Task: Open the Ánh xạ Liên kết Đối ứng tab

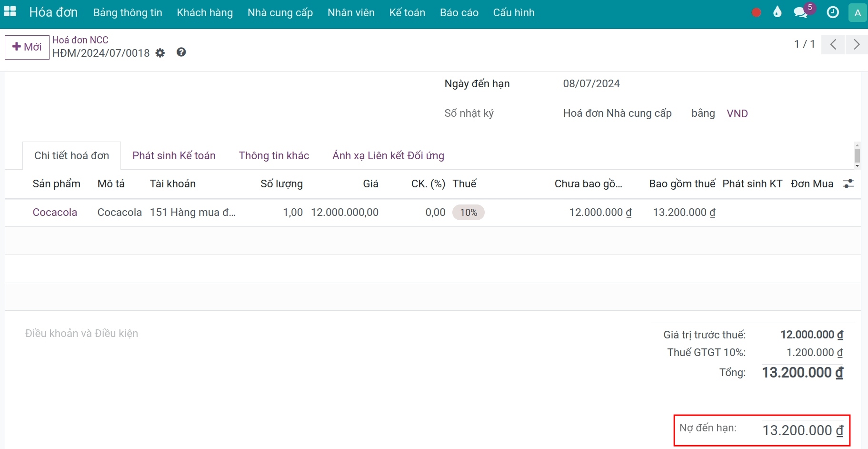Action: [x=388, y=155]
